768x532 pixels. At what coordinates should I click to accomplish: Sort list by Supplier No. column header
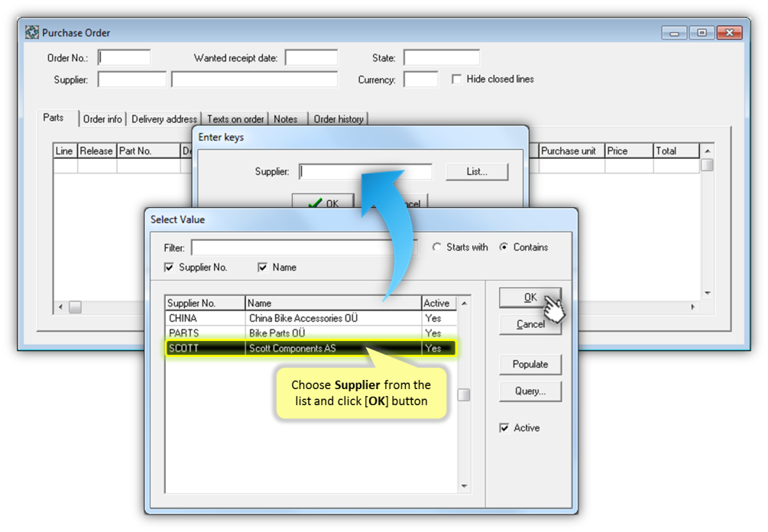click(204, 303)
